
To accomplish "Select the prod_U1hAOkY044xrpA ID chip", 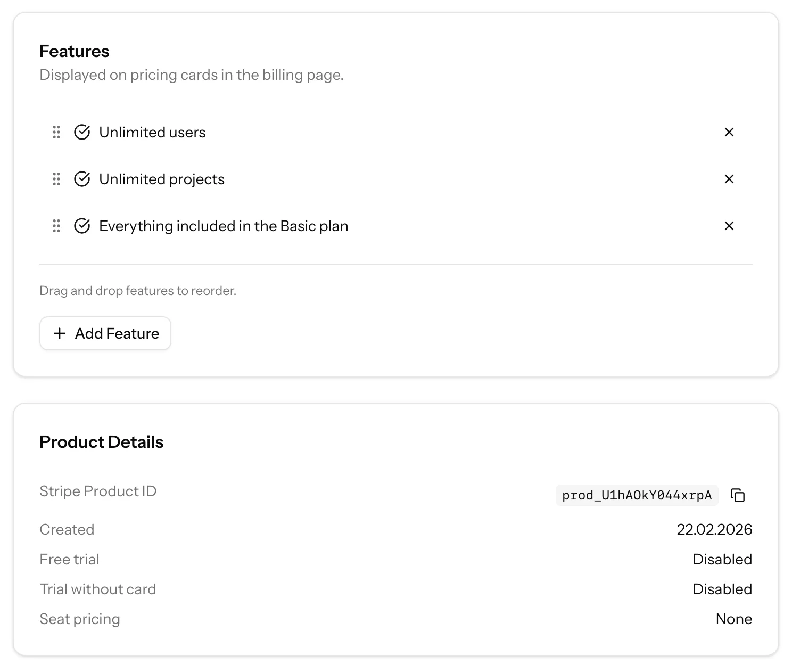I will [637, 495].
